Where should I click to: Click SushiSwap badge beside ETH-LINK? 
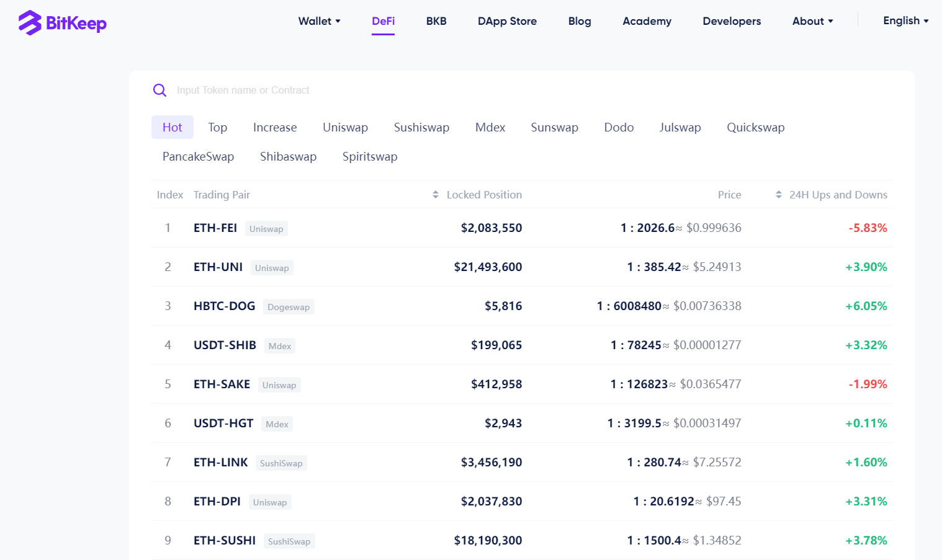(x=281, y=463)
